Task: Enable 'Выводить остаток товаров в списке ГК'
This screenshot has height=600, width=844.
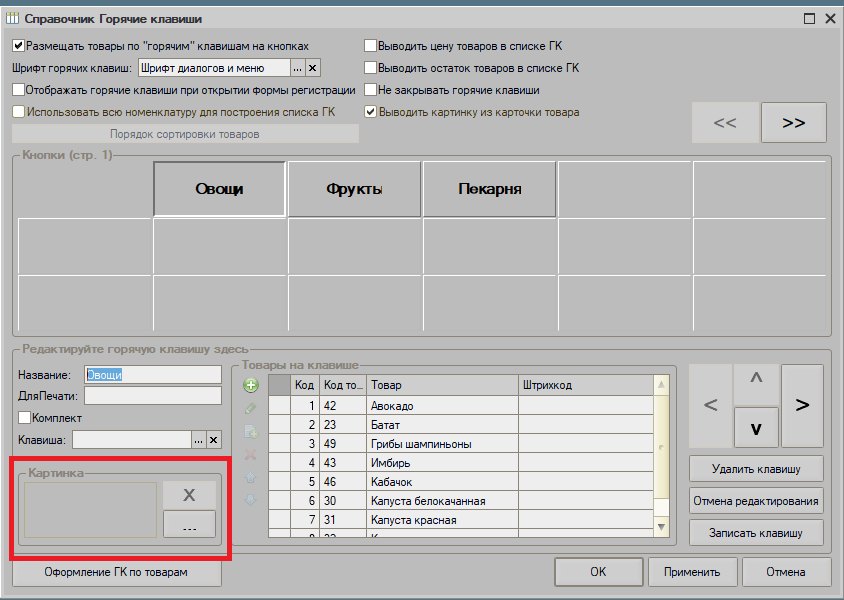Action: [x=370, y=68]
